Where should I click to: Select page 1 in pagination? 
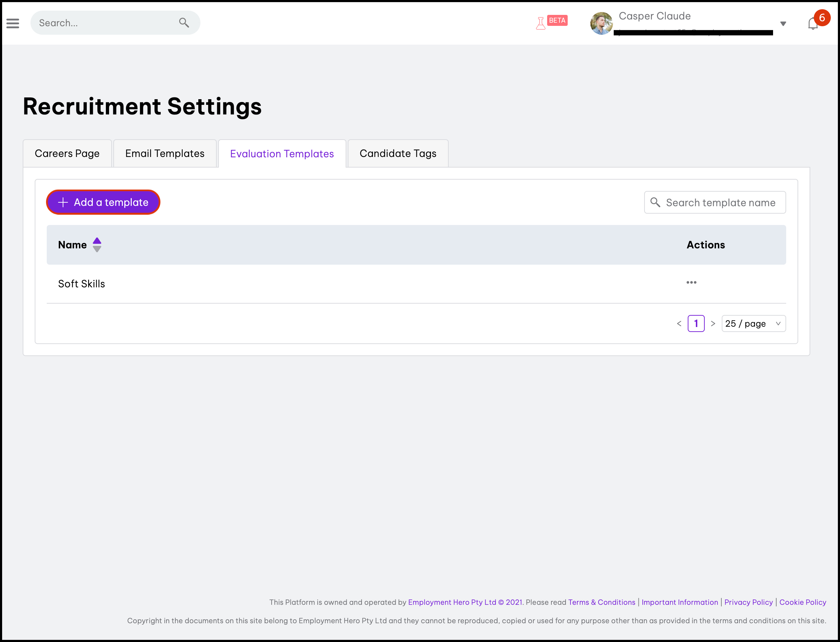pos(696,324)
